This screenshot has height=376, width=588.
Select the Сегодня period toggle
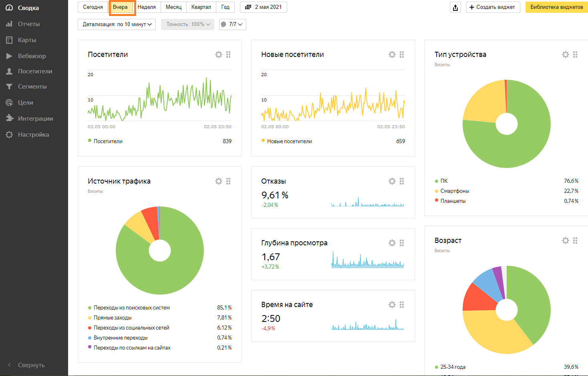93,7
